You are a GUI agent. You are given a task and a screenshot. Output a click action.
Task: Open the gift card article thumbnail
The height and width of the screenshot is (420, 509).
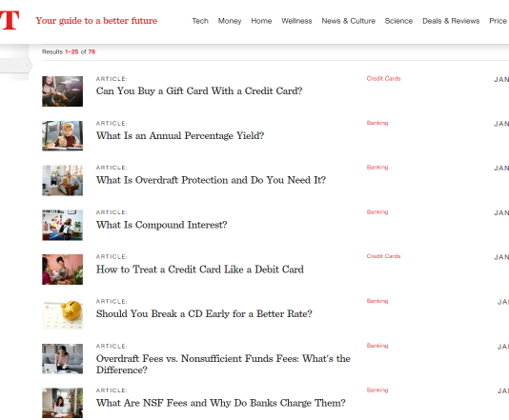click(62, 91)
